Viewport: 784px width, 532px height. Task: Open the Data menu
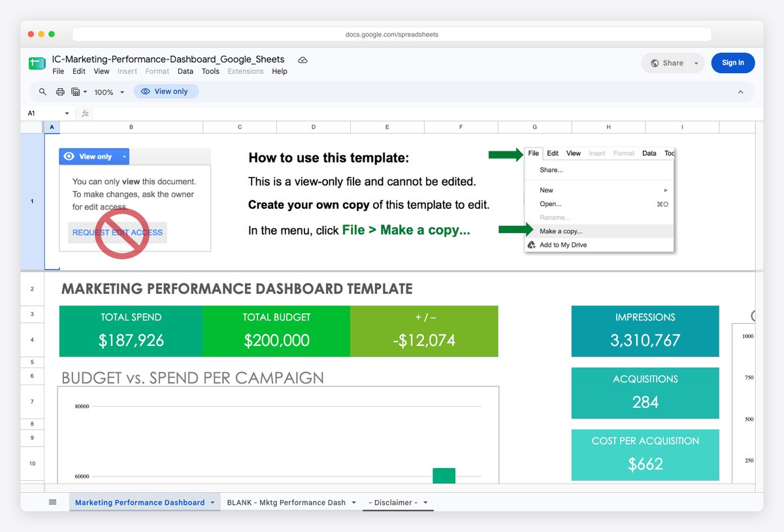[x=186, y=71]
